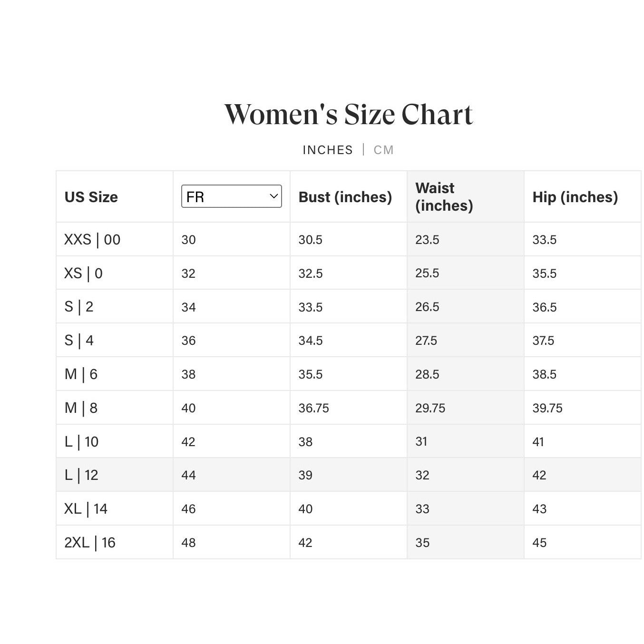This screenshot has height=644, width=644.
Task: Select the INCHES unit option
Action: click(328, 150)
